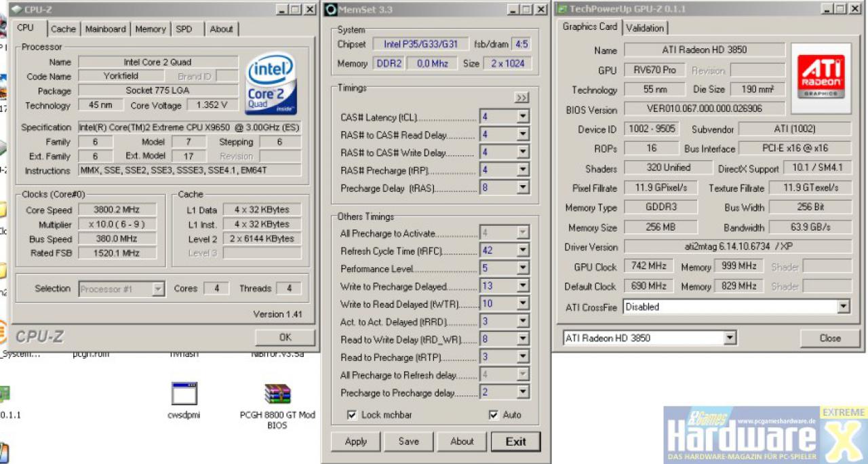868x464 pixels.
Task: Switch to the Mainboard tab in CPU-Z
Action: coord(105,29)
